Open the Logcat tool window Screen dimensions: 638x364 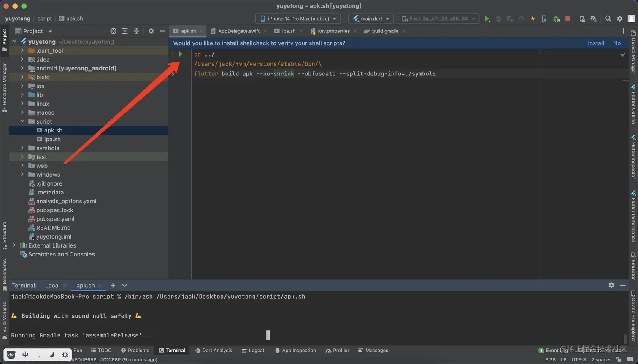tap(253, 351)
